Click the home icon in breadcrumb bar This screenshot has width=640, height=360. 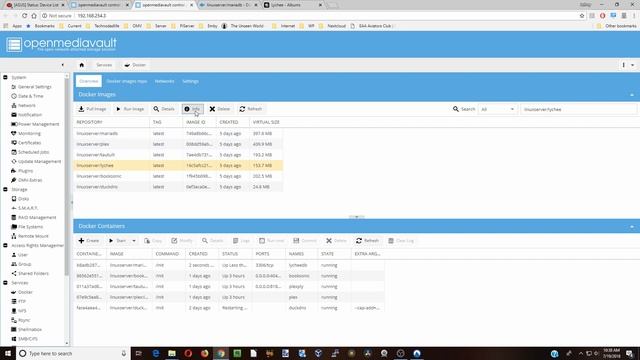point(82,65)
